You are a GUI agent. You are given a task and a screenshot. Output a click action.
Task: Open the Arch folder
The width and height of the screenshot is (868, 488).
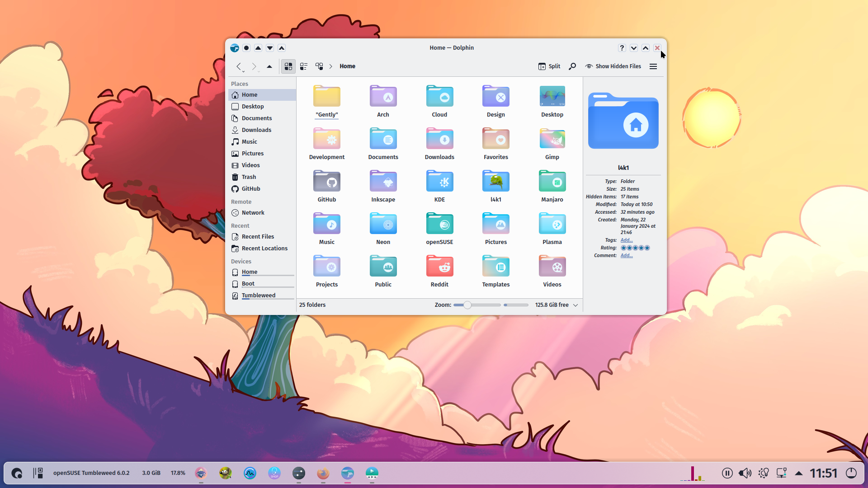tap(383, 102)
